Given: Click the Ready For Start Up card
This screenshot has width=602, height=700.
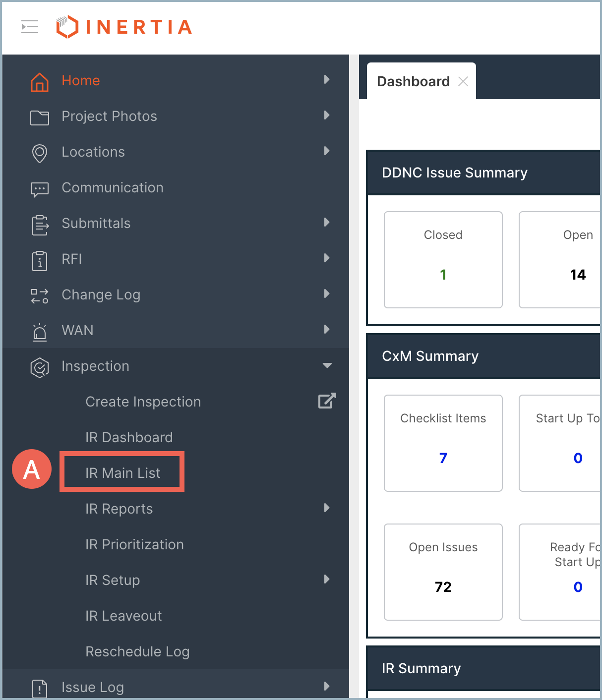Looking at the screenshot, I should tap(560, 572).
